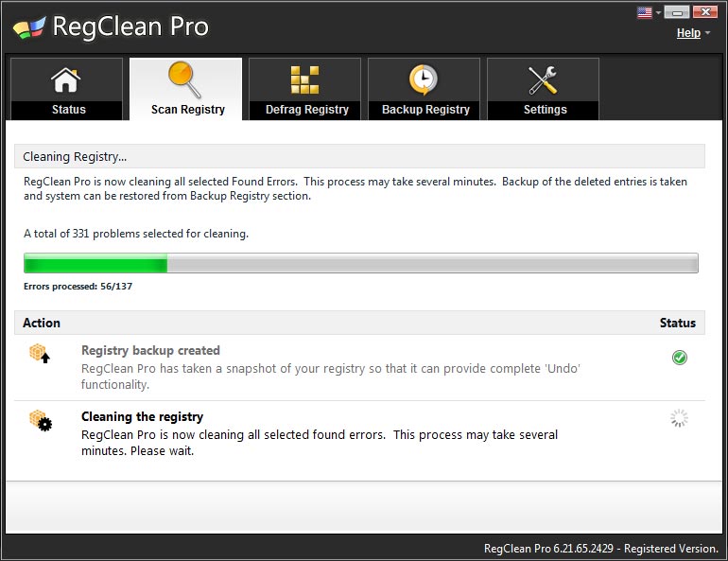Click the cleaning registry gear icon

(x=41, y=420)
